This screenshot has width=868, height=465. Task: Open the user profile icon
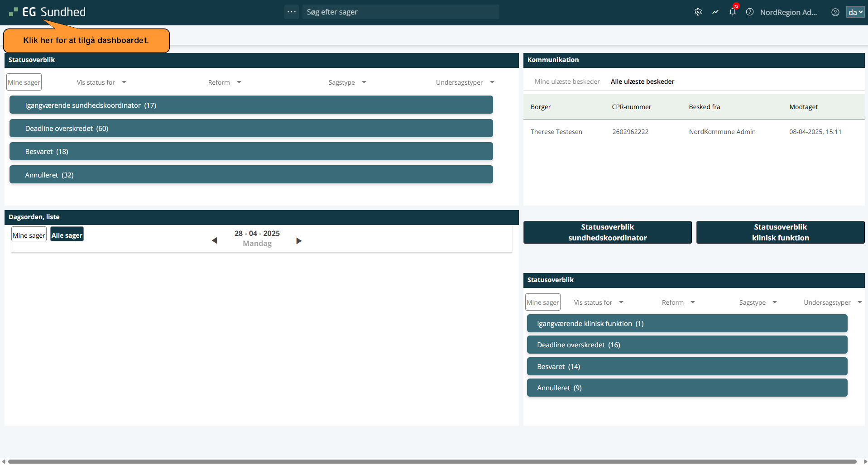[835, 12]
